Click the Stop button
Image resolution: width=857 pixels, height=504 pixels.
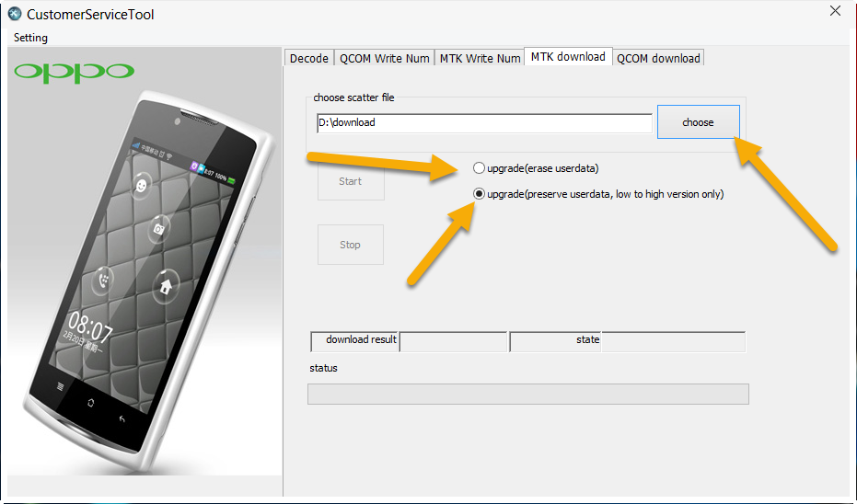(351, 245)
